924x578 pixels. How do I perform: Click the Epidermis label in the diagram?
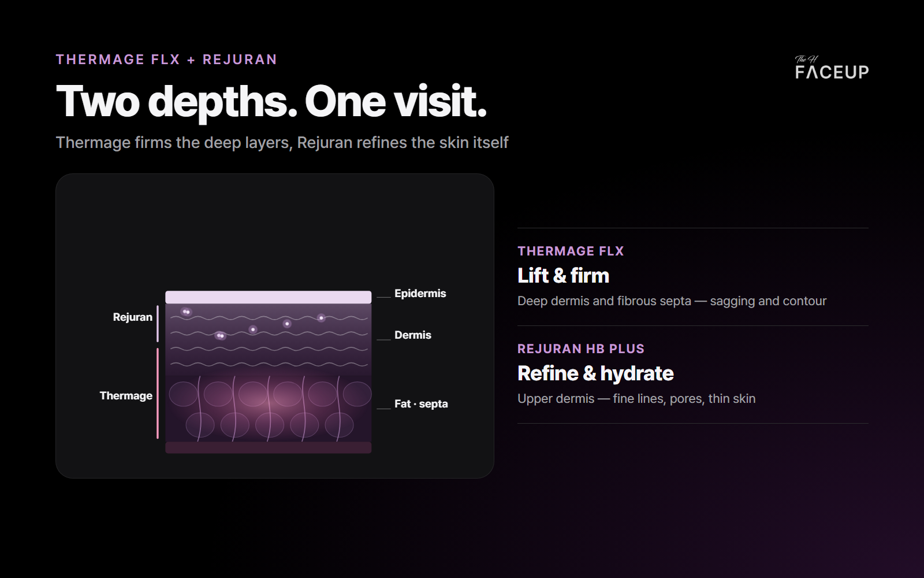click(x=420, y=294)
